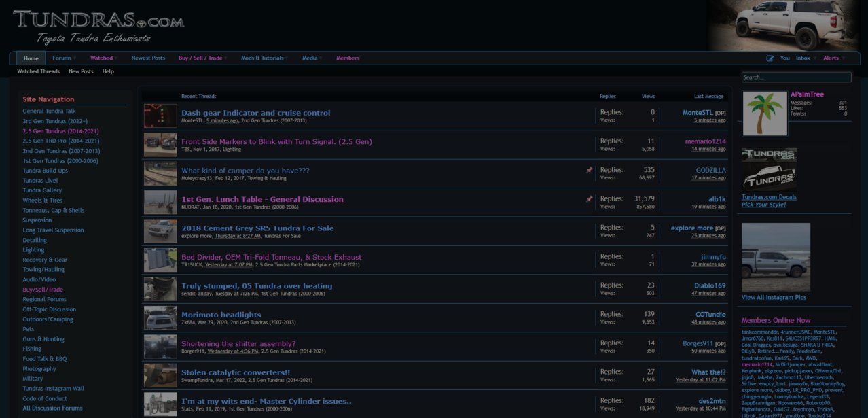The image size is (868, 418).
Task: Open GODZILLA last poster profile
Action: 710,171
